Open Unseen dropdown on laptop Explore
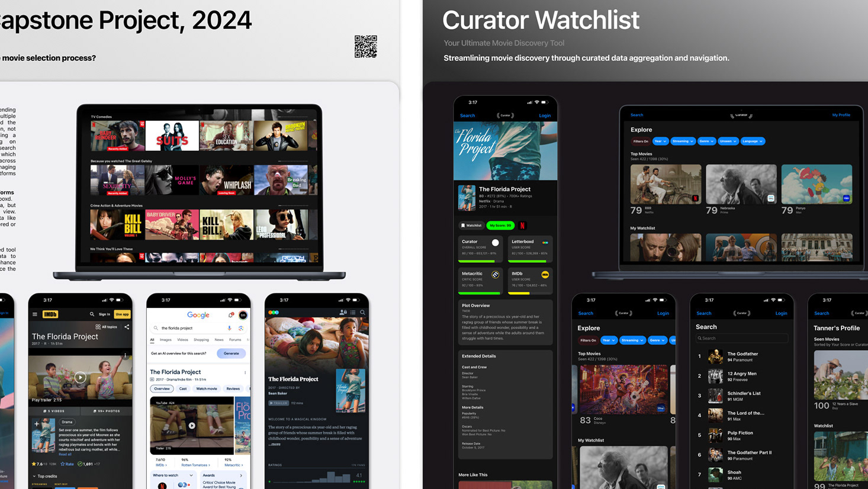 click(728, 141)
